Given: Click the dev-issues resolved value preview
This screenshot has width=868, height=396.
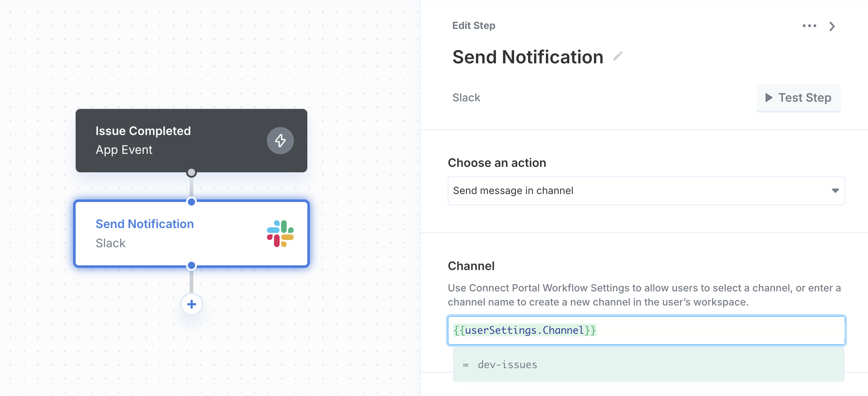Looking at the screenshot, I should [x=649, y=365].
